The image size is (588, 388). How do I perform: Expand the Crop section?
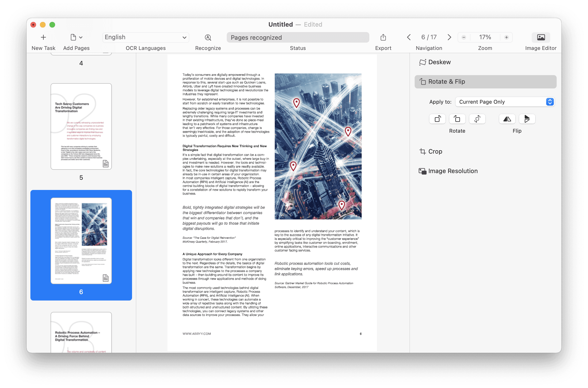[435, 151]
